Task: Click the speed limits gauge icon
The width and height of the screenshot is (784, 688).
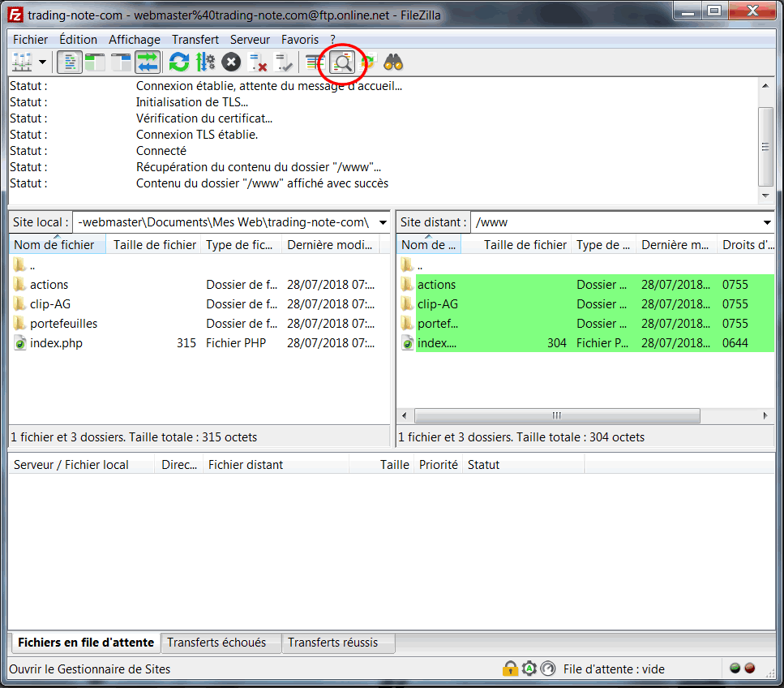Action: [548, 669]
